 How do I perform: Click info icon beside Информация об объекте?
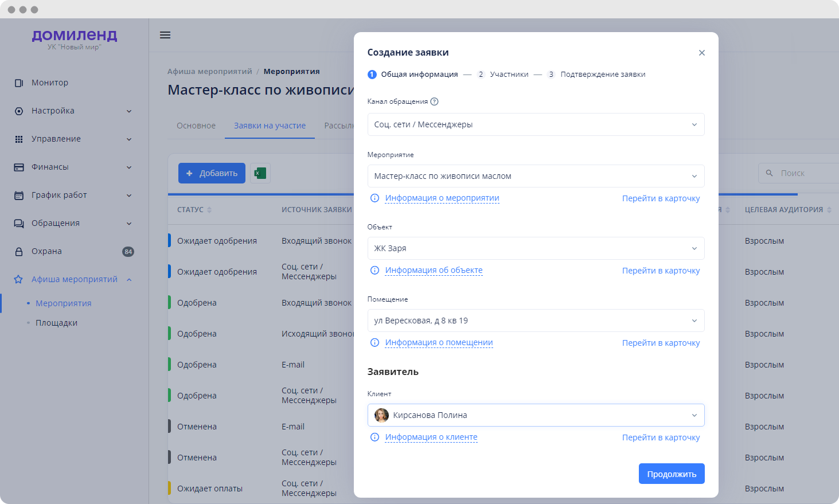pyautogui.click(x=374, y=271)
